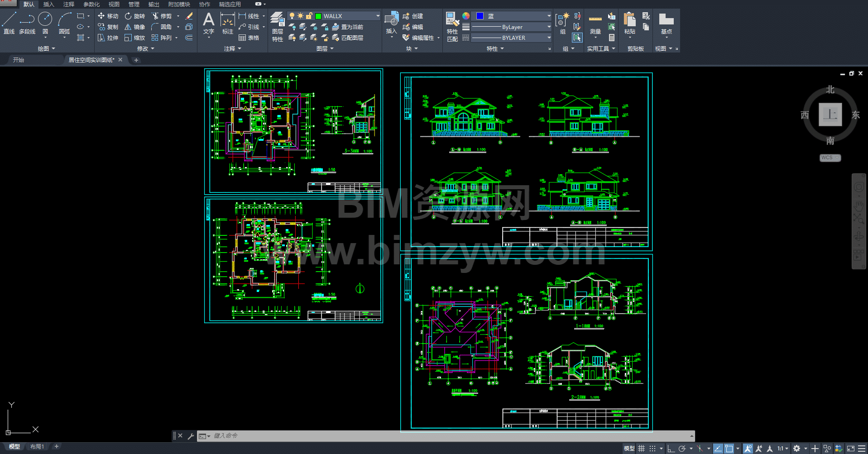The width and height of the screenshot is (868, 454).
Task: Click the Set Current (置为当前) layer button
Action: [348, 27]
